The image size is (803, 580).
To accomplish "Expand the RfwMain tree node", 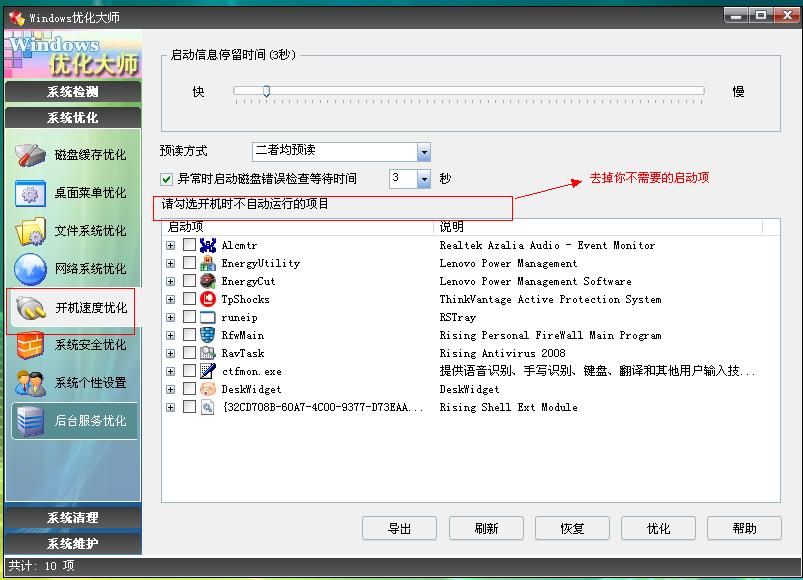I will pos(171,336).
